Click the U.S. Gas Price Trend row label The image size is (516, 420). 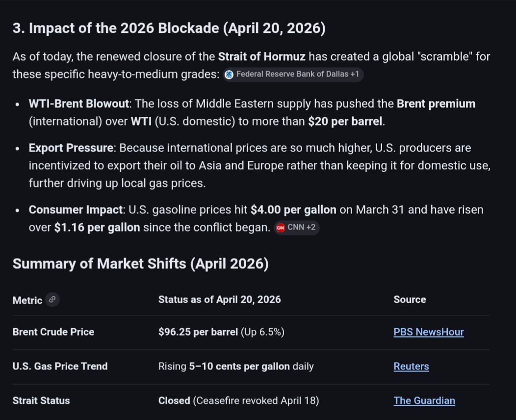point(60,367)
